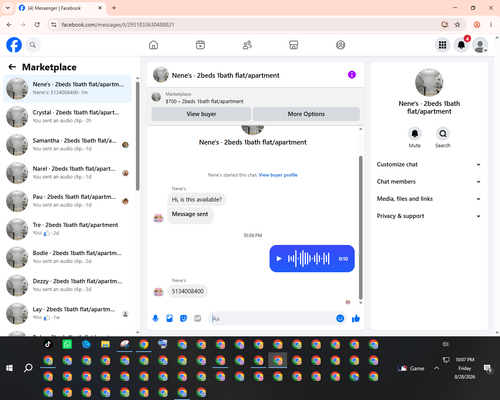Open a new browser tab
500x400 pixels.
tap(114, 8)
